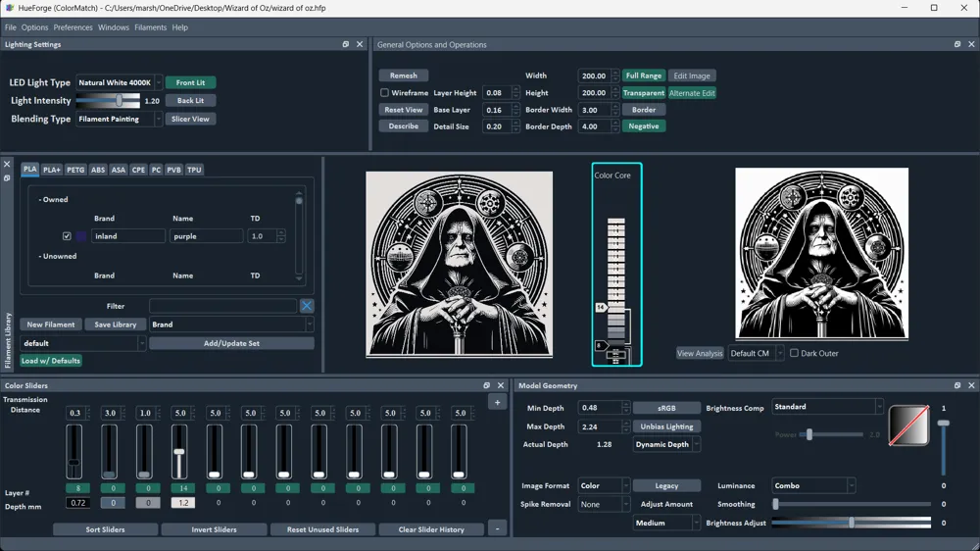Screen dimensions: 980x551
Task: Click Load w/ Defaults button
Action: [x=51, y=361]
